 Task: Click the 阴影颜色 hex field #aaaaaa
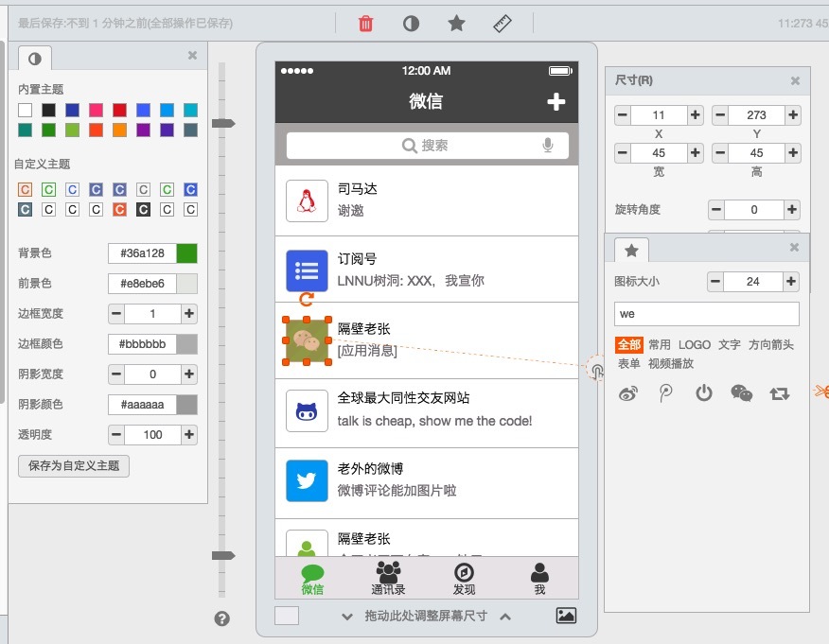[x=142, y=405]
